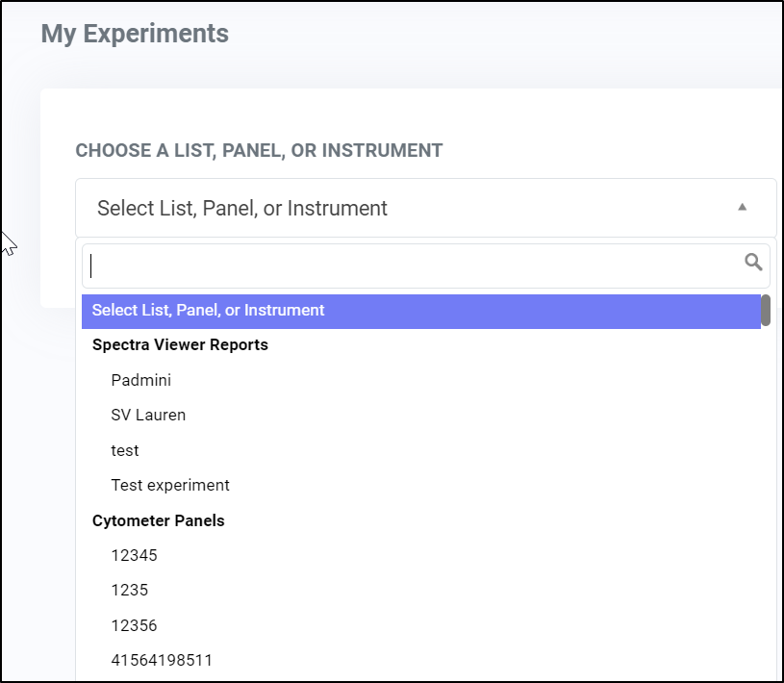Viewport: 784px width, 683px height.
Task: Click the Spectra Viewer Reports group header
Action: click(x=180, y=345)
